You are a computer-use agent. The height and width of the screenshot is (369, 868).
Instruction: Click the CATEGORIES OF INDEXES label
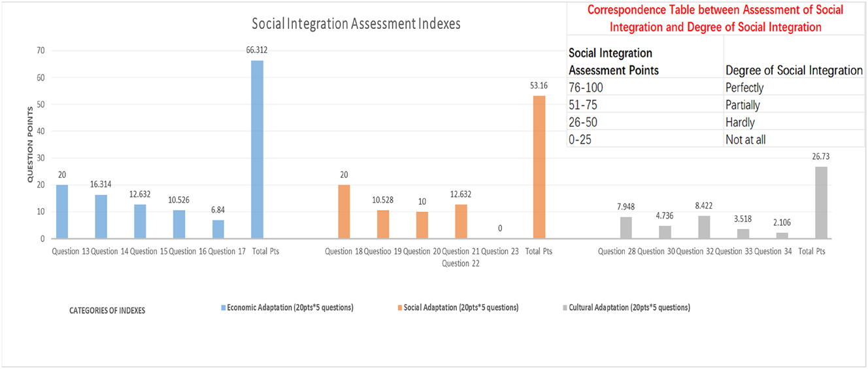click(107, 311)
